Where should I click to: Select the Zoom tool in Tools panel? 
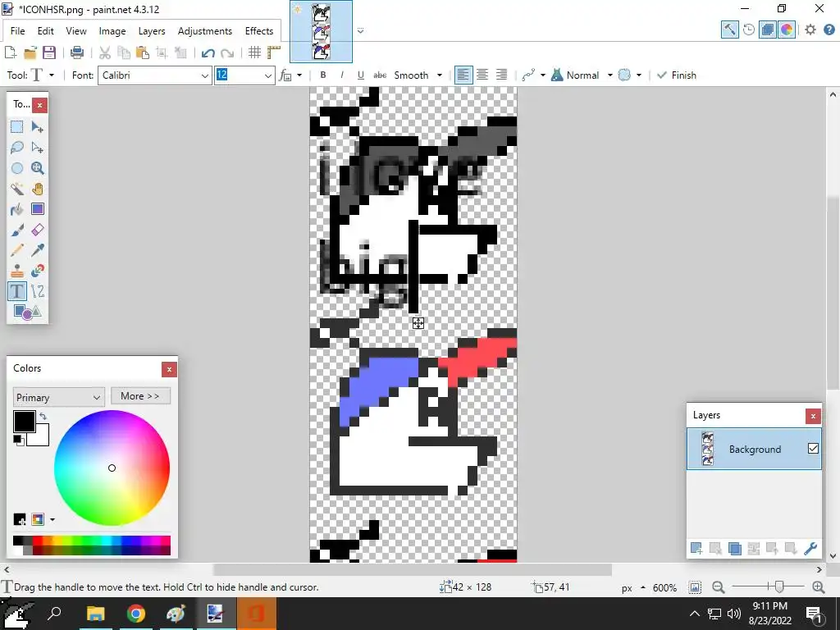point(38,168)
